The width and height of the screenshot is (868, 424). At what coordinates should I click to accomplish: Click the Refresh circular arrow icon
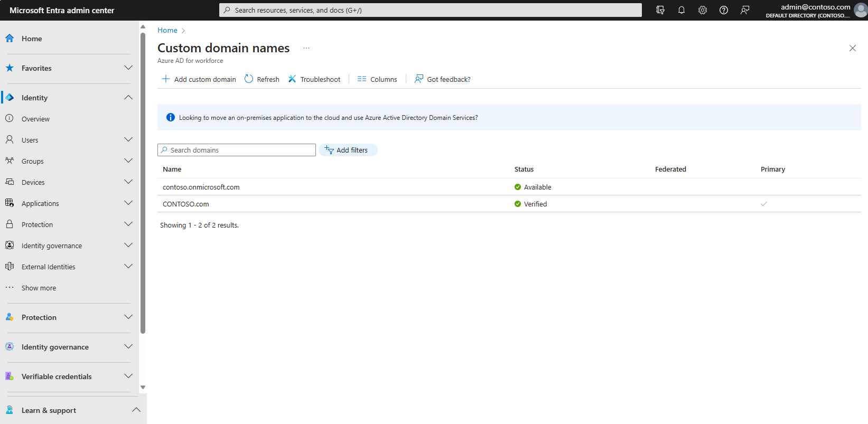pyautogui.click(x=249, y=79)
